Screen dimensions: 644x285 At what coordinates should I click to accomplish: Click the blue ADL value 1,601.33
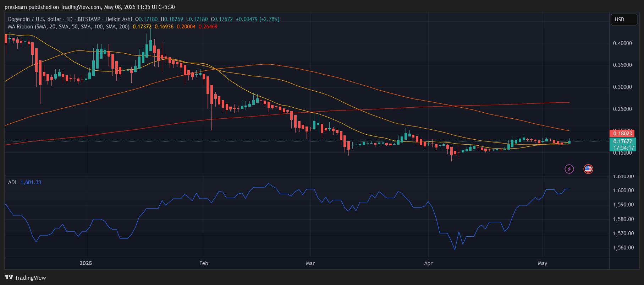pos(31,182)
